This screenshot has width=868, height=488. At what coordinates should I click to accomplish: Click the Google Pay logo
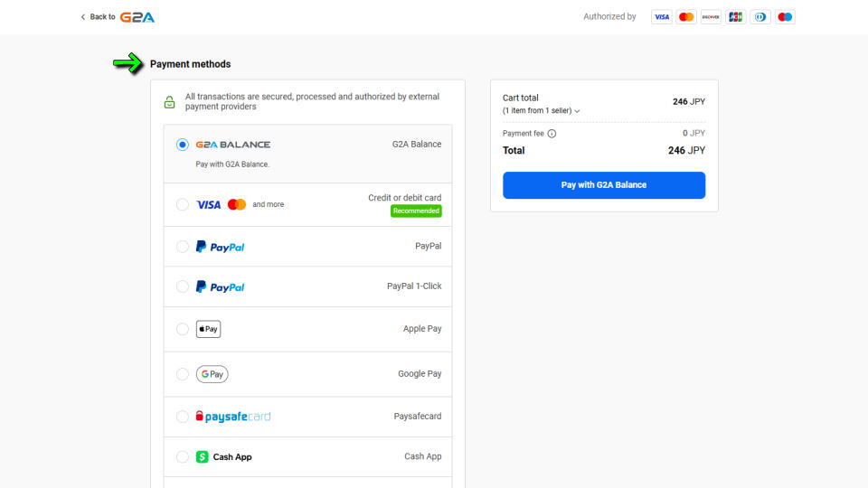click(212, 374)
